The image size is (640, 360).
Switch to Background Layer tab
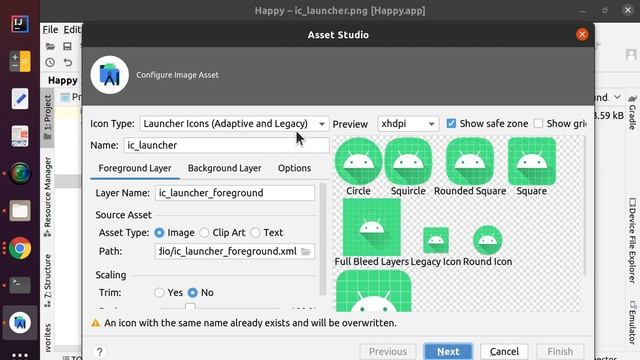tap(224, 168)
